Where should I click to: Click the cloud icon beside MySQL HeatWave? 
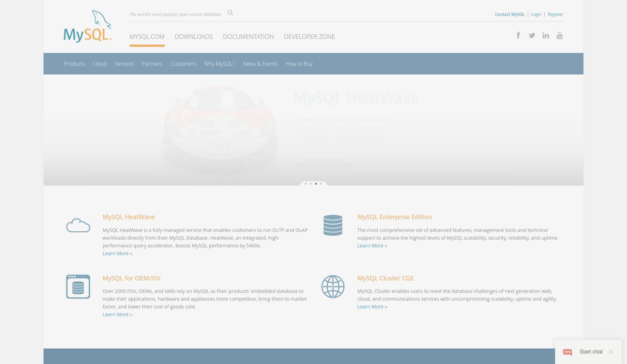point(78,225)
